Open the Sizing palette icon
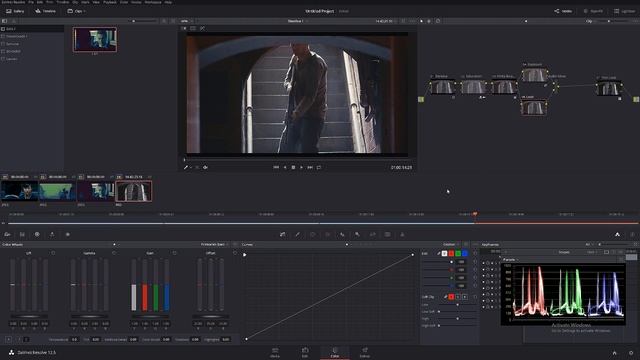The image size is (640, 360). 372,234
